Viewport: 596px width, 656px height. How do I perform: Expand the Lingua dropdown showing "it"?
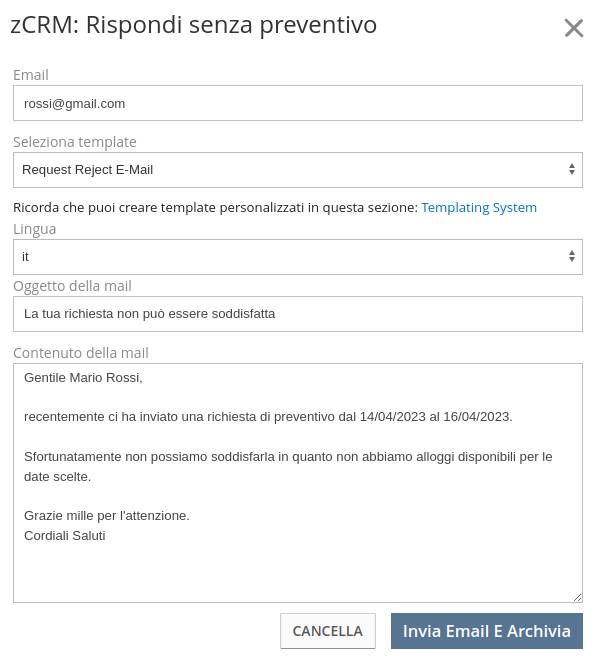tap(298, 257)
